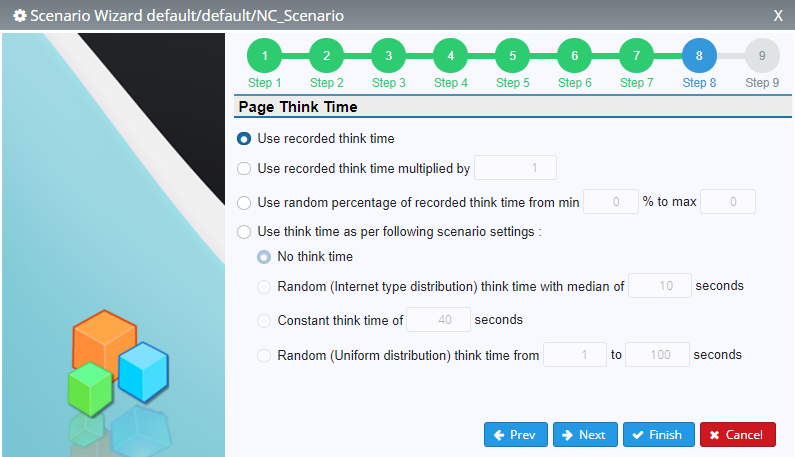
Task: Click uniform distribution maximum field showing 100
Action: coord(657,355)
